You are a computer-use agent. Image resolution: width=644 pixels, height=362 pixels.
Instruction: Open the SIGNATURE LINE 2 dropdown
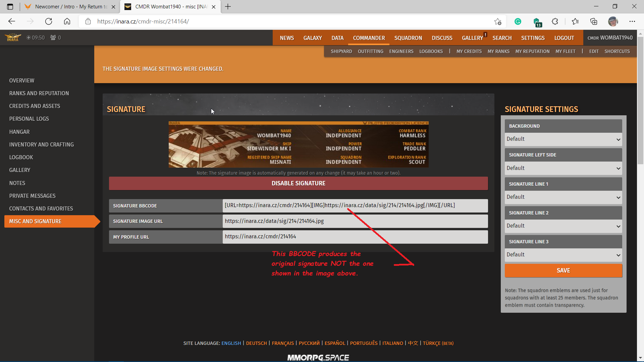point(563,226)
